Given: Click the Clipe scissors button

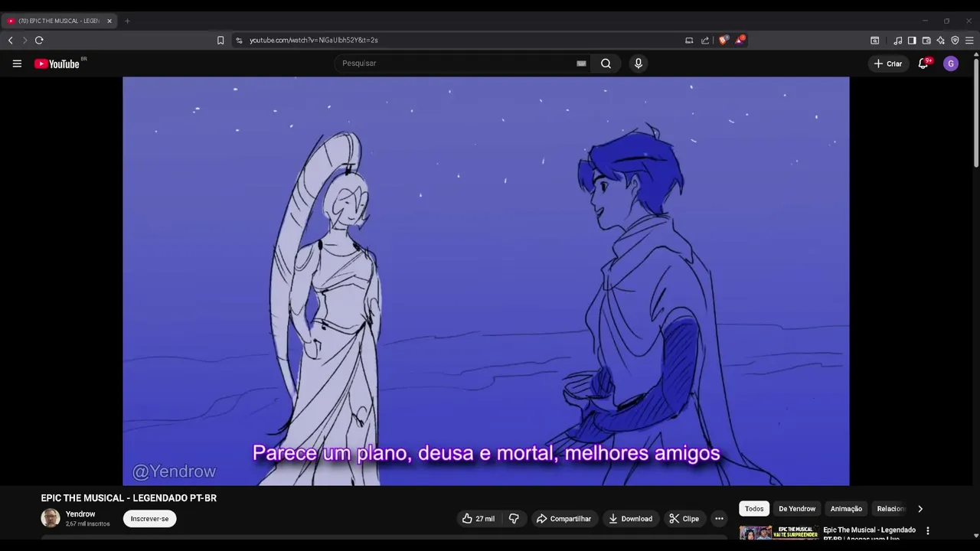Looking at the screenshot, I should click(x=684, y=519).
